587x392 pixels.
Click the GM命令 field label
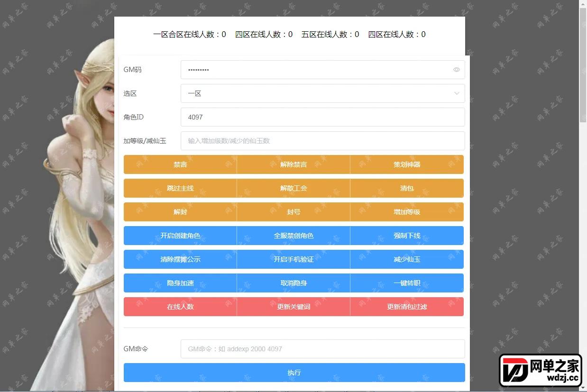(x=136, y=349)
